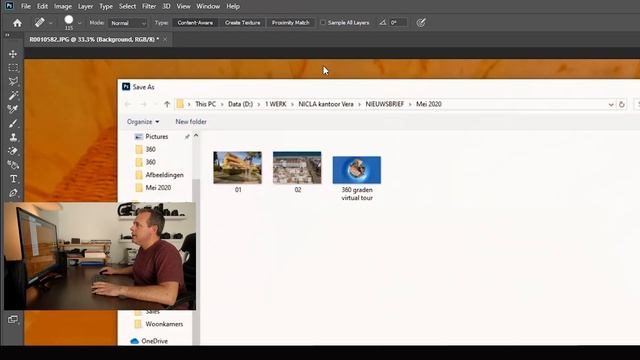
Task: Select the Eraser tool
Action: [x=13, y=151]
